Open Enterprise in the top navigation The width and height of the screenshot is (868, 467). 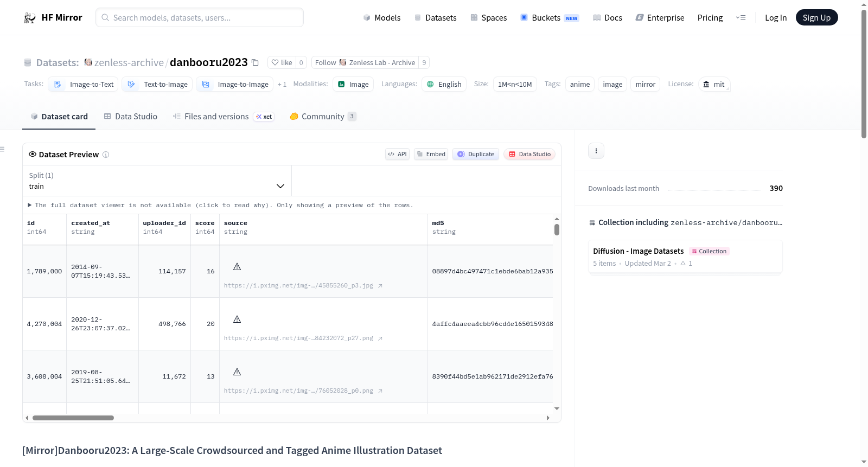pos(660,18)
